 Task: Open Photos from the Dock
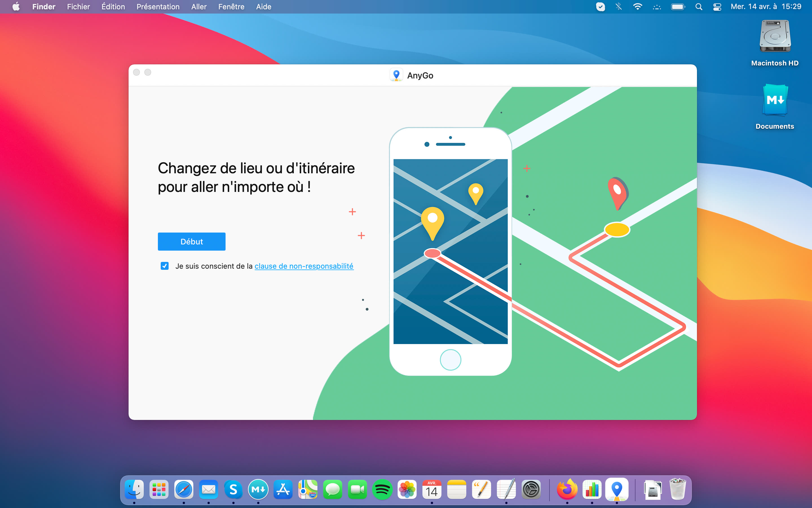point(407,490)
